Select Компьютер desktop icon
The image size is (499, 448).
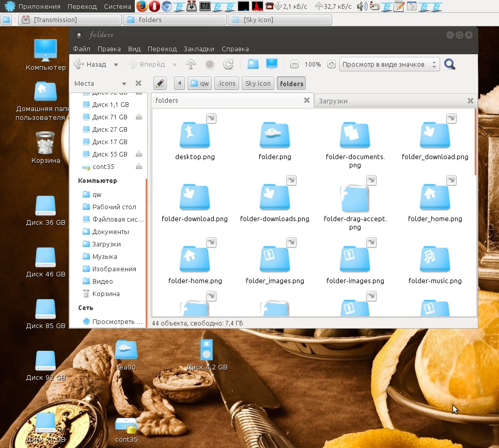tap(45, 55)
